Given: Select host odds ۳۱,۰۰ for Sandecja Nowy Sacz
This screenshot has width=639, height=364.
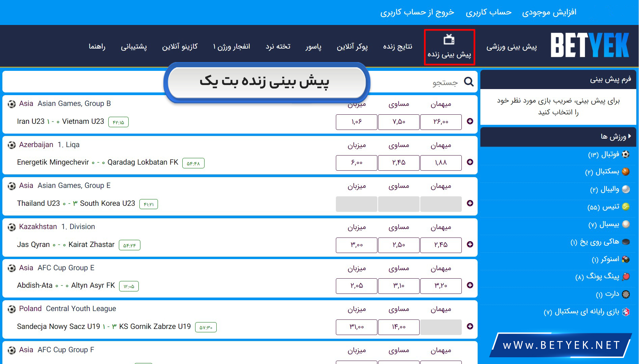Looking at the screenshot, I should [x=356, y=327].
